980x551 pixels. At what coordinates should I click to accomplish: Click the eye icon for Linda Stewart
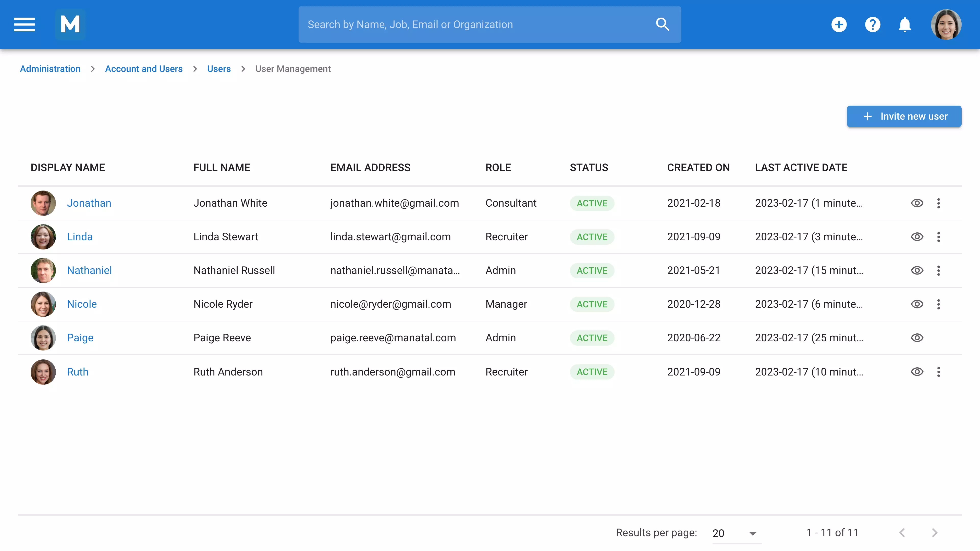917,236
